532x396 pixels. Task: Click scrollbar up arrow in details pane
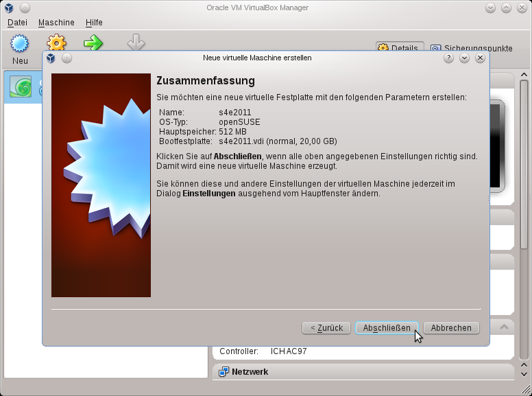point(524,75)
